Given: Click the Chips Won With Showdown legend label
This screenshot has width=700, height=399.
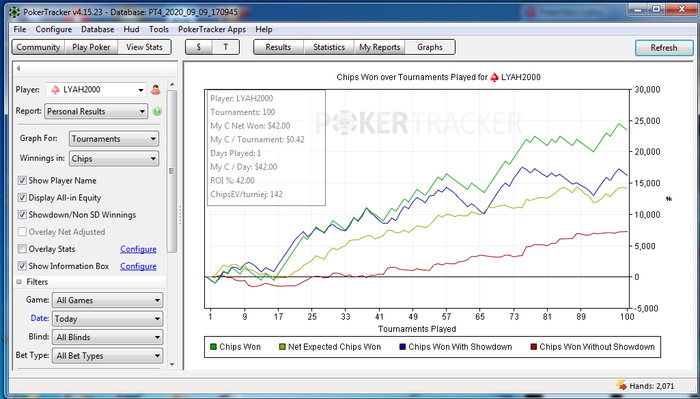Looking at the screenshot, I should [460, 347].
